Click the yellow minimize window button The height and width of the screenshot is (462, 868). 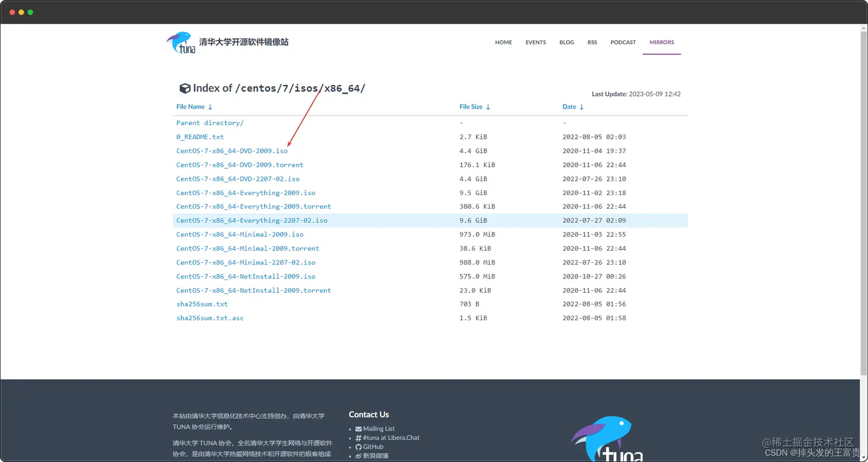click(x=21, y=12)
